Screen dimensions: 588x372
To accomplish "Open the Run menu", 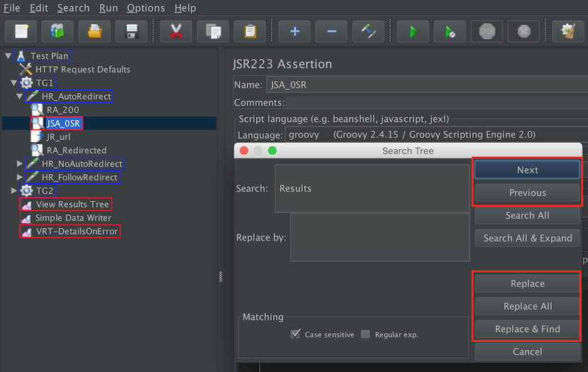I will coord(109,8).
